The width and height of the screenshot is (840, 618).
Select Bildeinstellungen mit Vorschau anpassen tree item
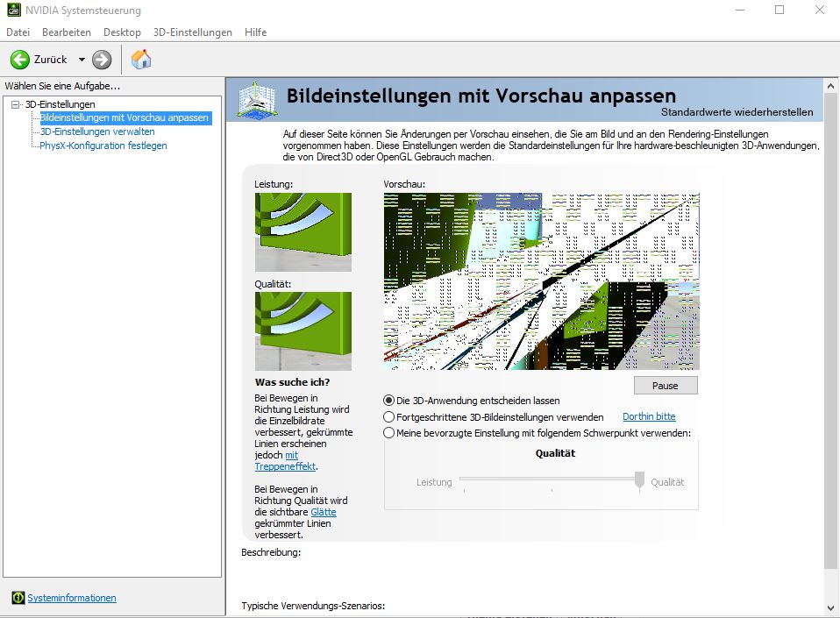(125, 117)
